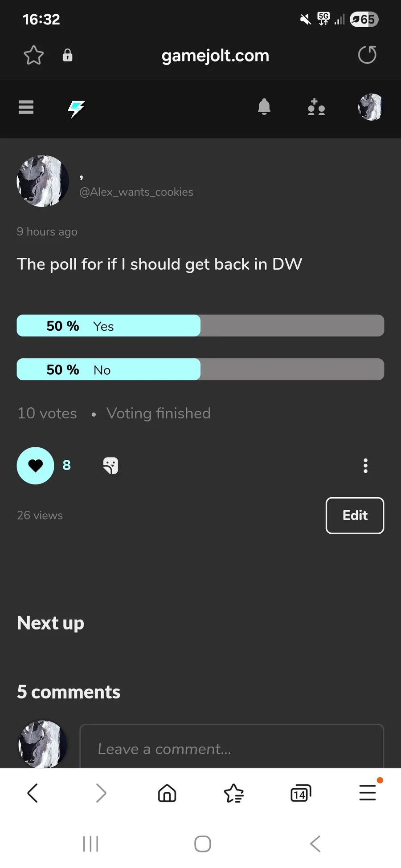Open the Game Jolt hamburger menu
Screen dimensions: 401x868
pyautogui.click(x=26, y=107)
